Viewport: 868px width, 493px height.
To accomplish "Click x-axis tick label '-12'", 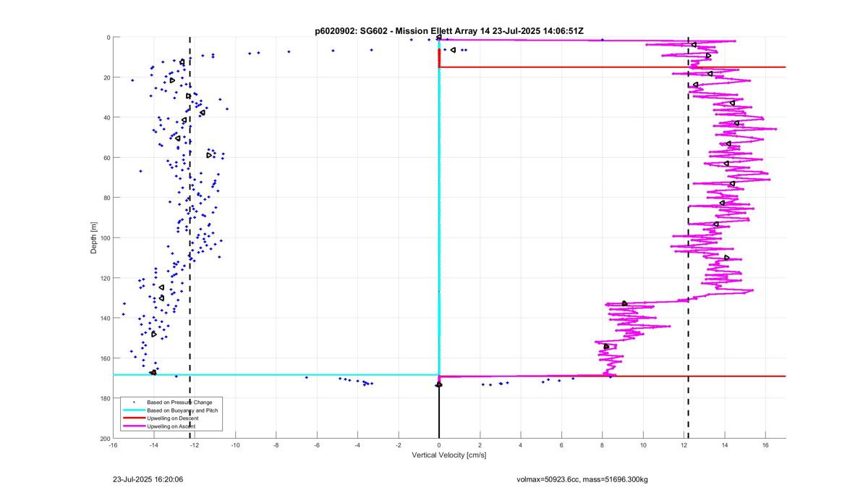I will tap(195, 444).
